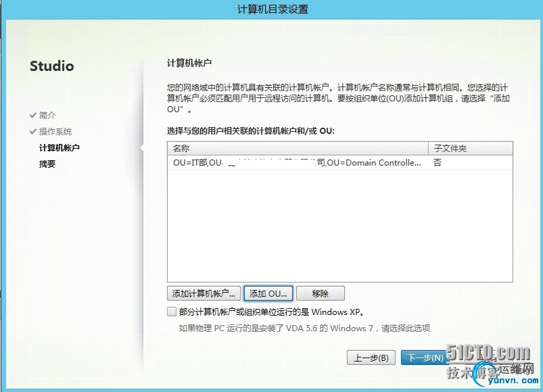543x392 pixels.
Task: Click the 移除 button
Action: point(321,293)
